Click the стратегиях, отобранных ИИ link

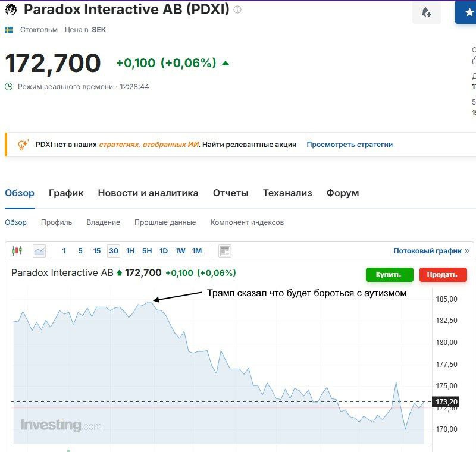tap(149, 145)
